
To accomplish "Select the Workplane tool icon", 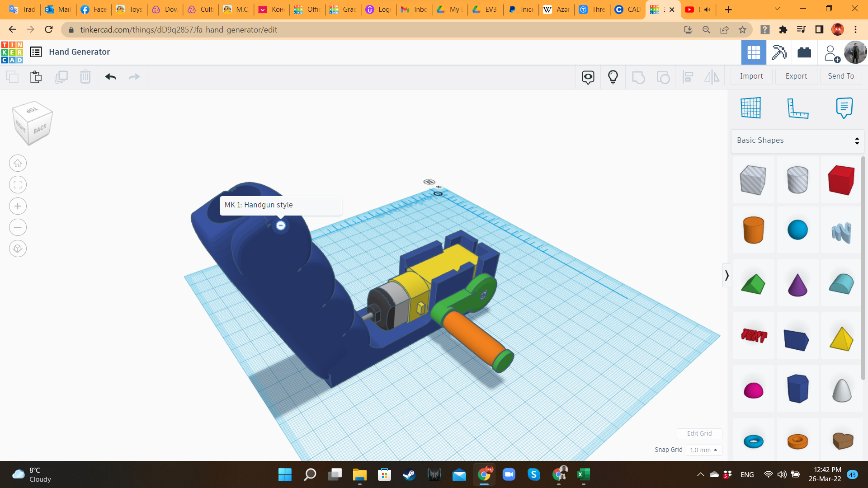I will (751, 108).
